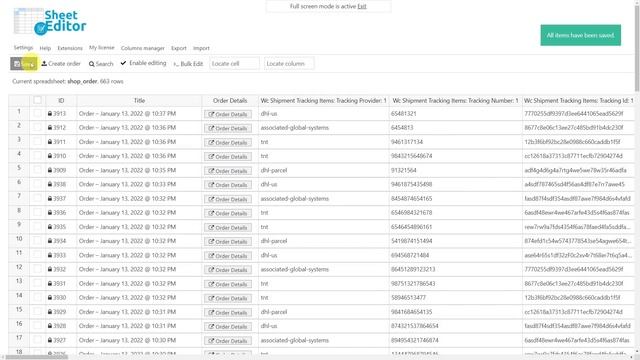Open My license menu
Screen dimensions: 640x360
[102, 48]
